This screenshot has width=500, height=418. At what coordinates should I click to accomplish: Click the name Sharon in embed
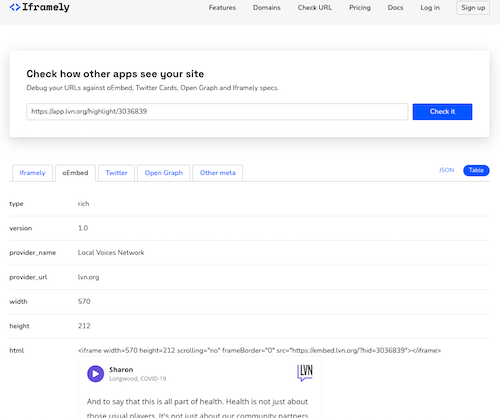(x=121, y=370)
